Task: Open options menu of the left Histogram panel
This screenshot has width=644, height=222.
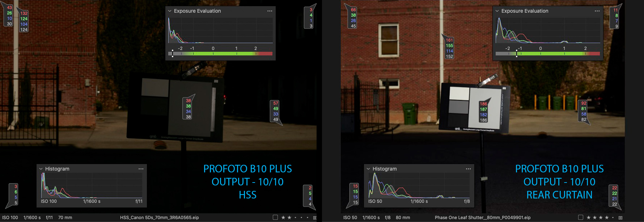Action: click(x=141, y=169)
